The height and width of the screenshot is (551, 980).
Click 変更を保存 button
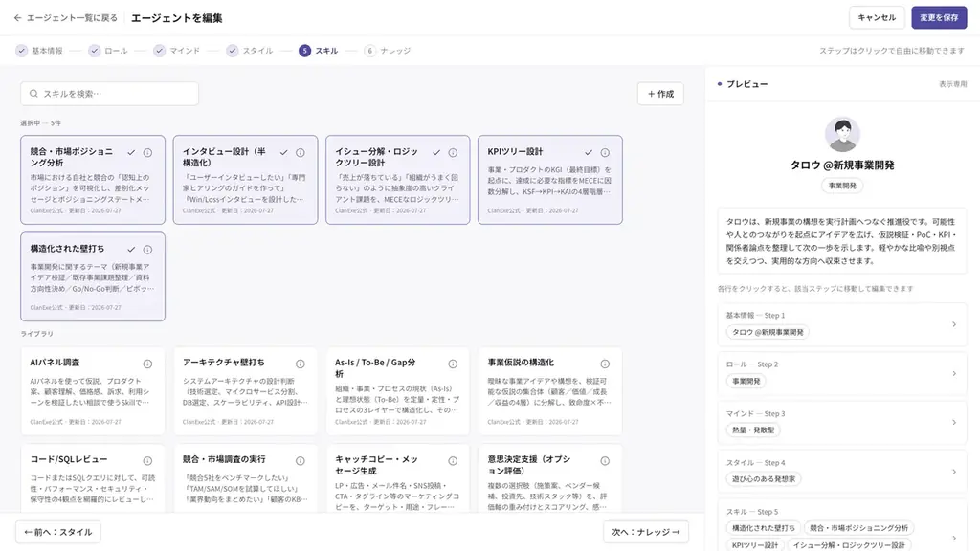[x=939, y=17]
